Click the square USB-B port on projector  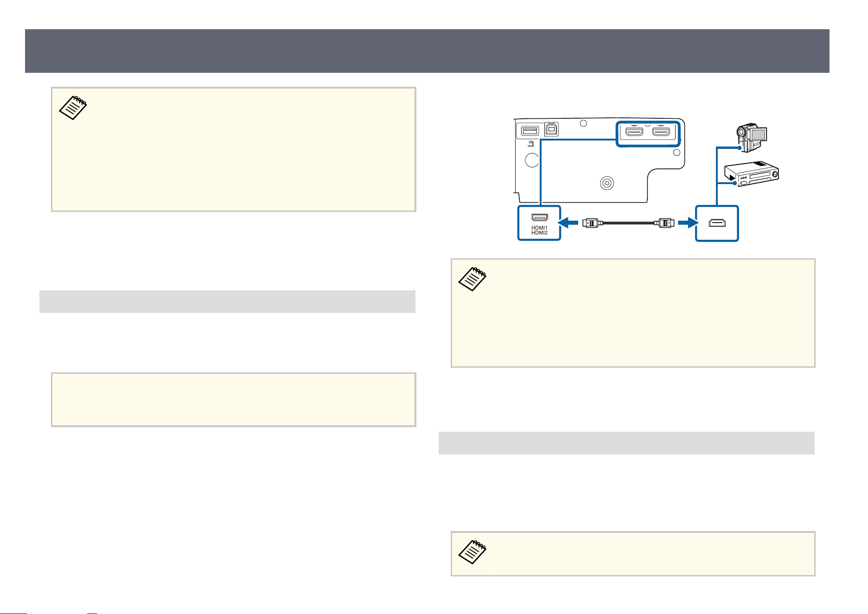551,129
